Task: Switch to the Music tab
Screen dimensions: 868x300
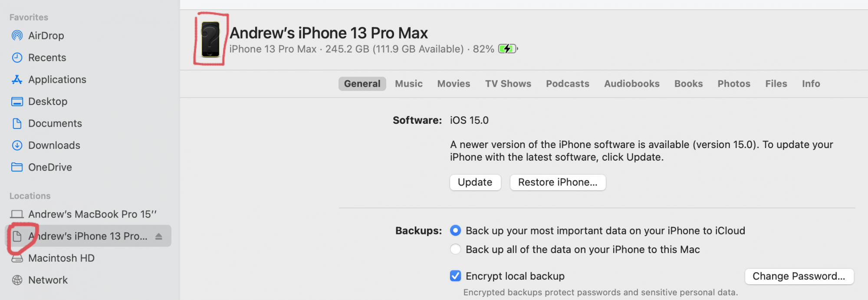Action: (x=408, y=84)
